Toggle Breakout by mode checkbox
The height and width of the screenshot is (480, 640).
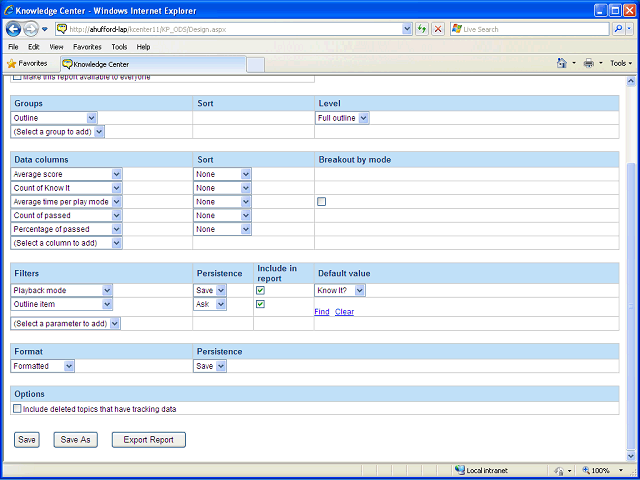tap(322, 201)
